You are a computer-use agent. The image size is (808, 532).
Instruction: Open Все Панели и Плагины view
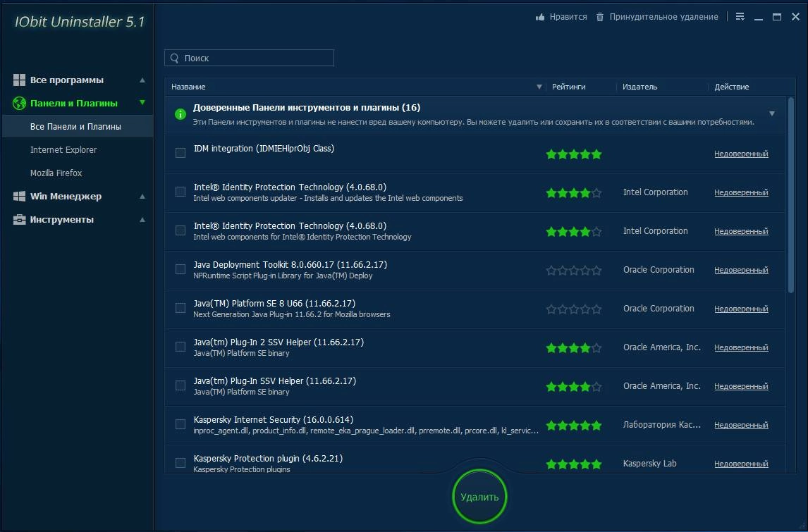click(78, 126)
